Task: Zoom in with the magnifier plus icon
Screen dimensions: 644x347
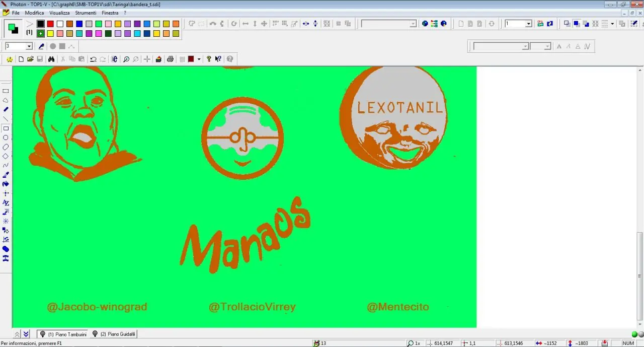Action: click(x=126, y=59)
